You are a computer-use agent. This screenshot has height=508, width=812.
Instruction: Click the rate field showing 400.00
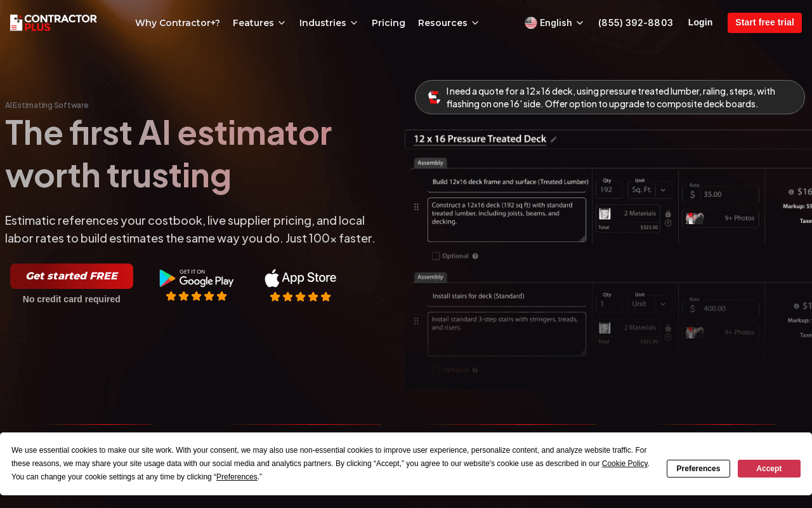pos(720,309)
